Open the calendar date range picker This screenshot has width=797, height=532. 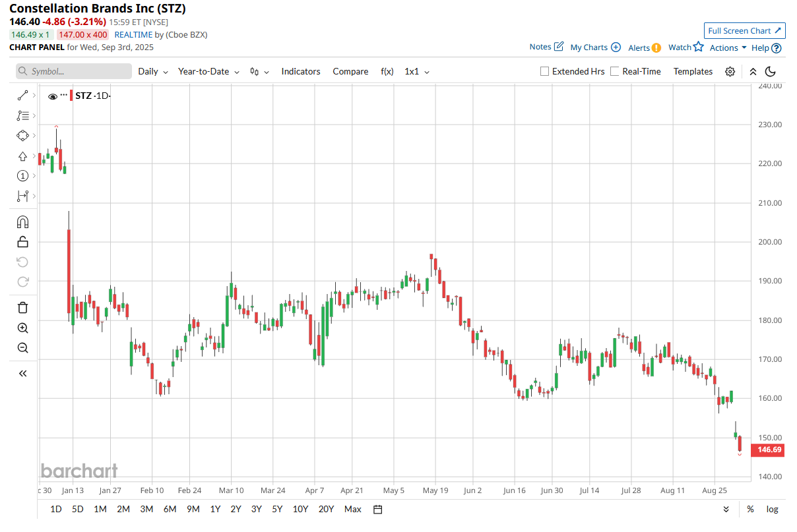pos(377,509)
